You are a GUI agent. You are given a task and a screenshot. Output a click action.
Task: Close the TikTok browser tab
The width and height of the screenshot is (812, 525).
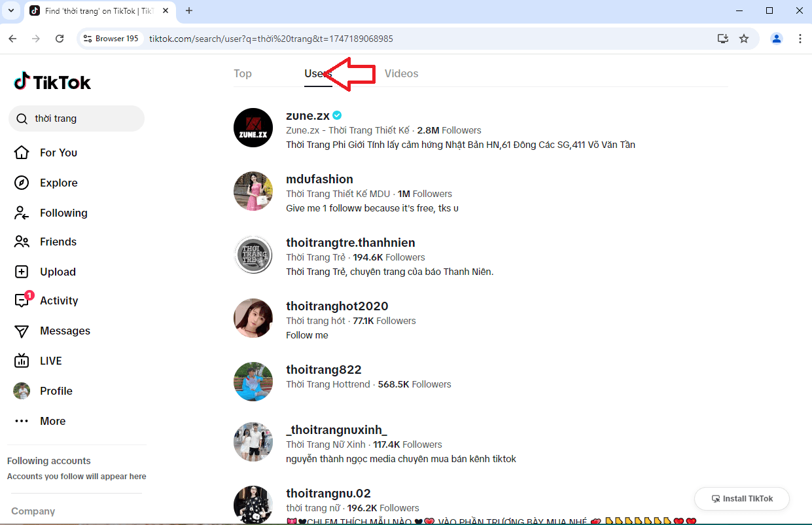click(166, 10)
